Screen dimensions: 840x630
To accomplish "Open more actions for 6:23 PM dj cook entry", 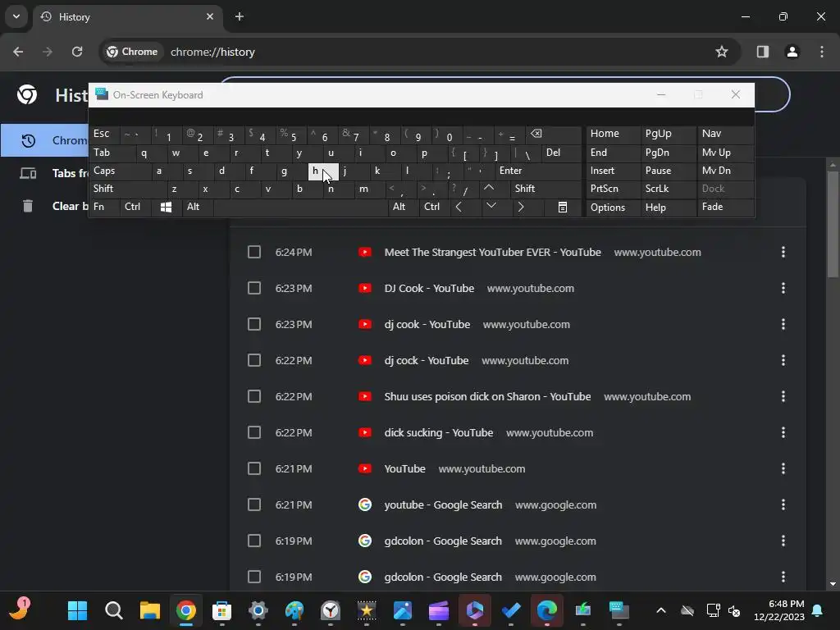I will pyautogui.click(x=783, y=324).
